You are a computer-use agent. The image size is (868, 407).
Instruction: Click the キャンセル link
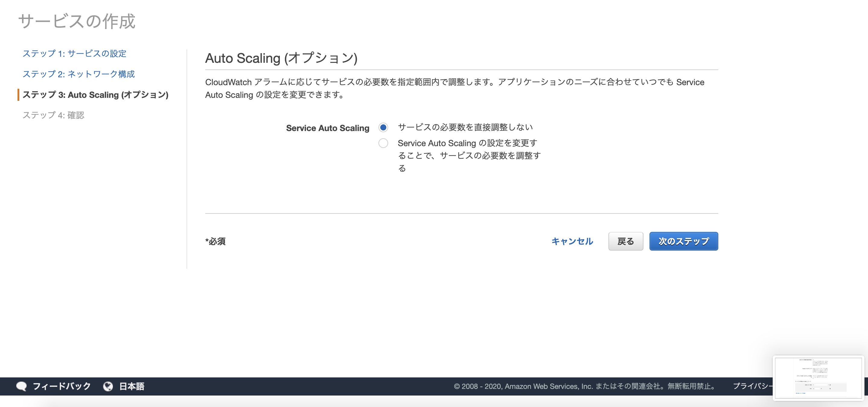572,242
